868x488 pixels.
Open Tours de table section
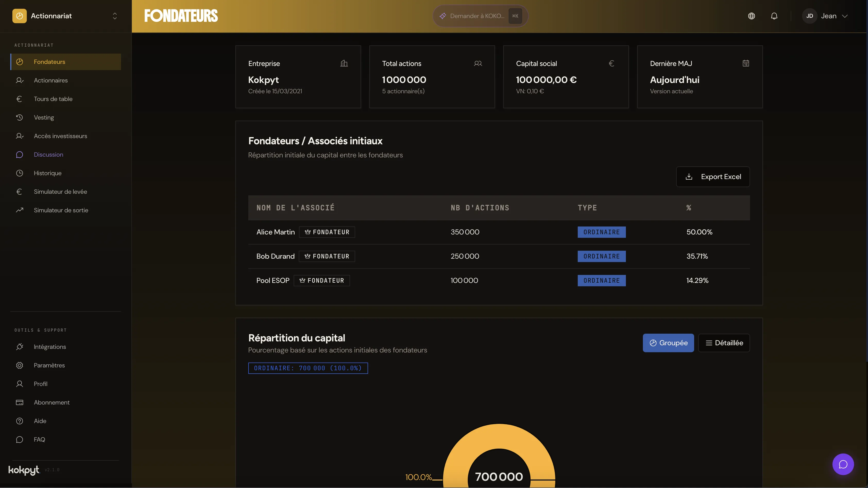click(66, 99)
